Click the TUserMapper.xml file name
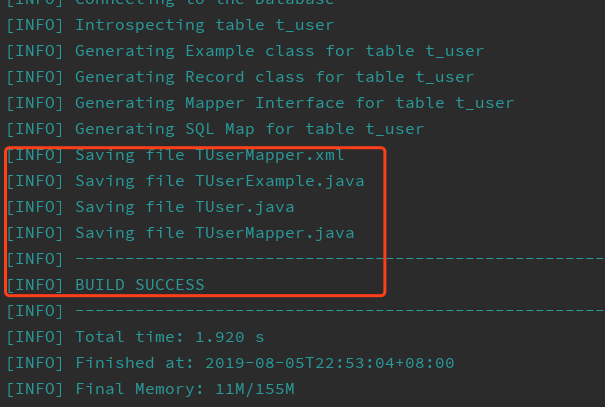Image resolution: width=605 pixels, height=407 pixels. tap(273, 155)
